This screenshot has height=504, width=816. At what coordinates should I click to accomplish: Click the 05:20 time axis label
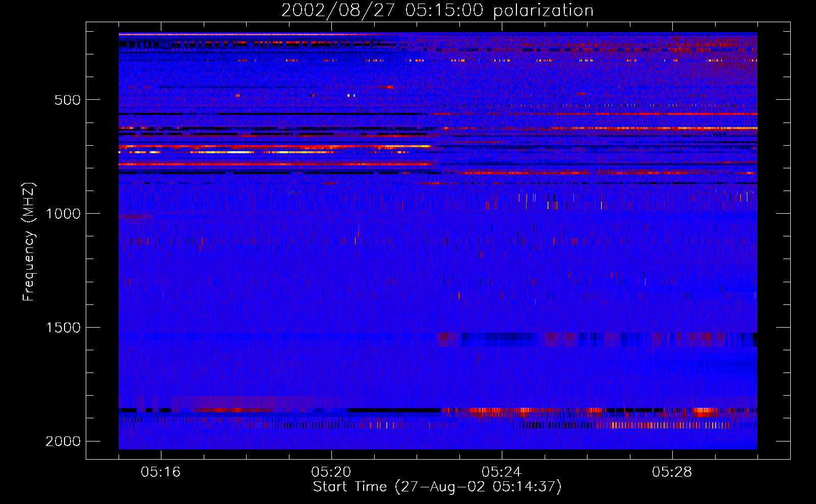click(331, 472)
